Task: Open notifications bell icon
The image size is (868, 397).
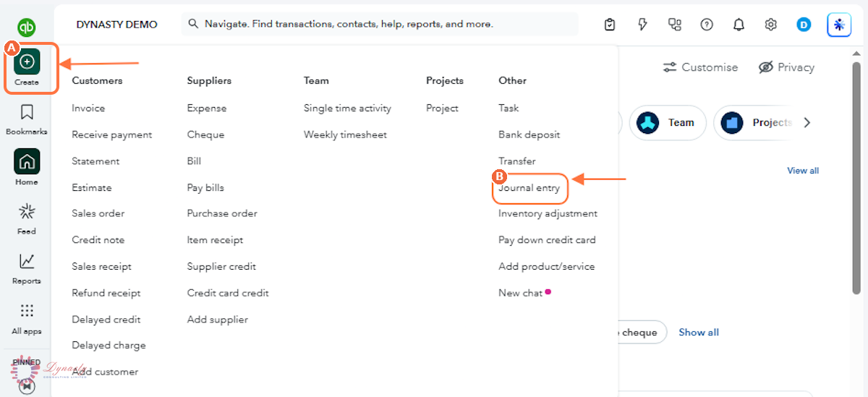Action: [x=739, y=25]
